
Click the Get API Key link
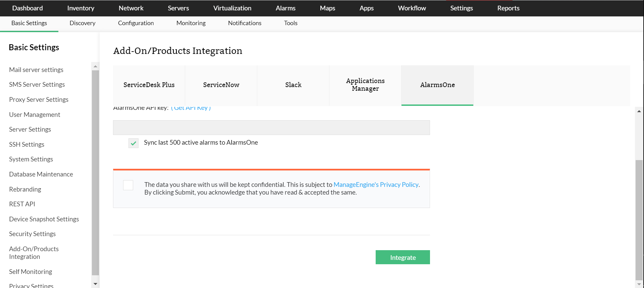[x=191, y=108]
